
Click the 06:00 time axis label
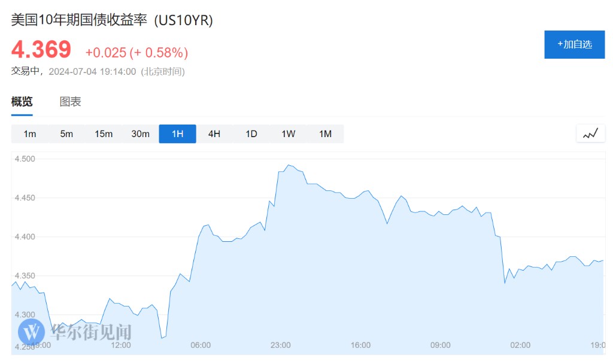click(201, 345)
